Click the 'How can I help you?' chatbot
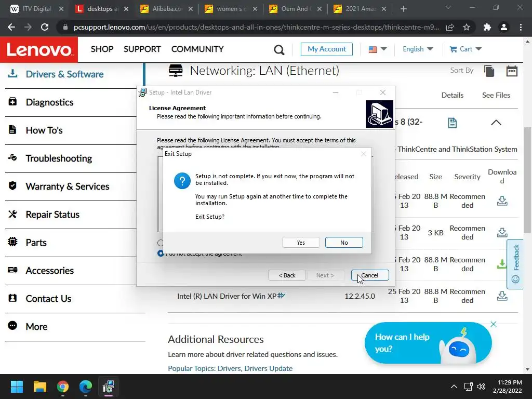This screenshot has width=532, height=399. coord(428,343)
